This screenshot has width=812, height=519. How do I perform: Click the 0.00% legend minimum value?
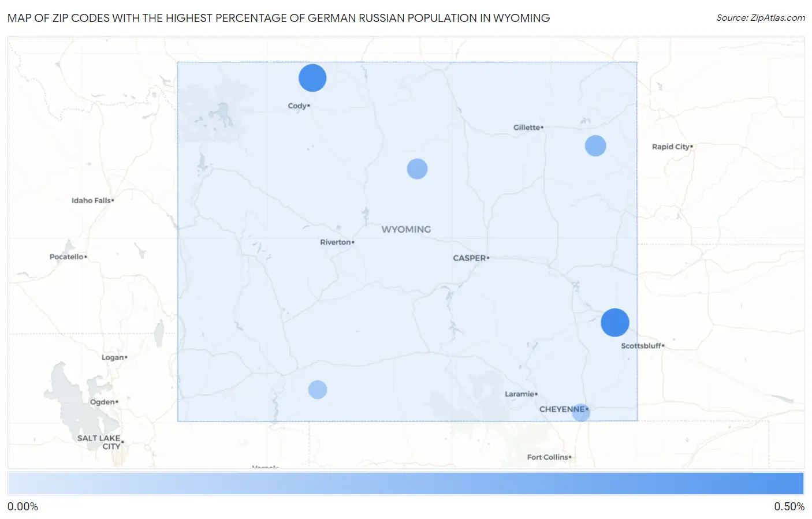(x=23, y=506)
